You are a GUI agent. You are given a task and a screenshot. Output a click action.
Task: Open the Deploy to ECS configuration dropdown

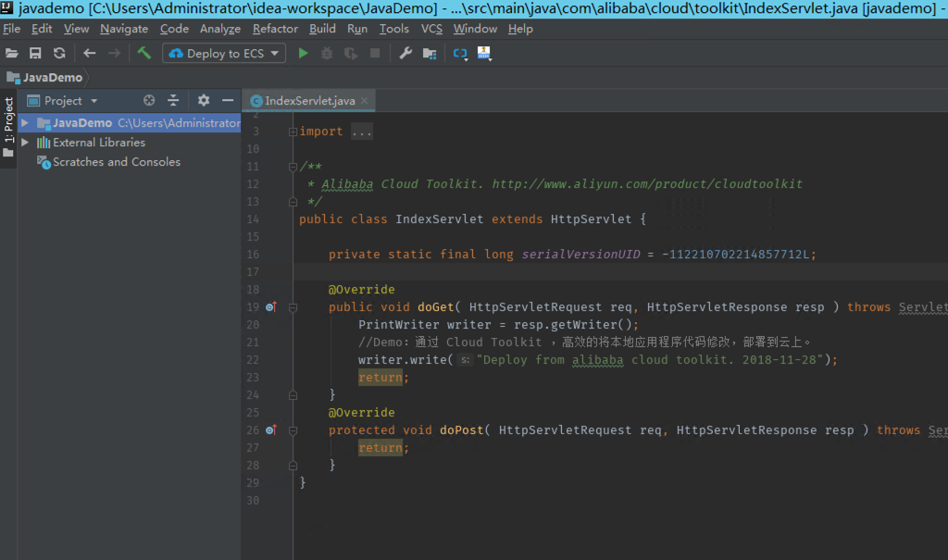click(x=224, y=53)
